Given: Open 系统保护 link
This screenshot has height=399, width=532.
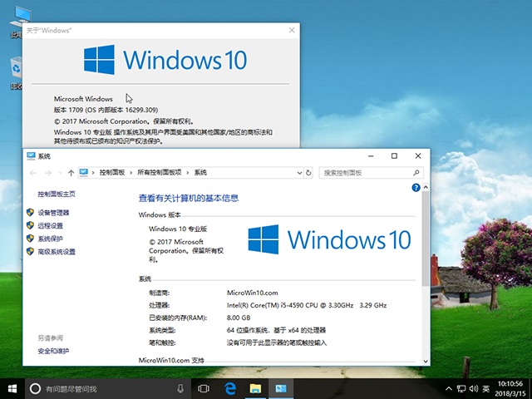Looking at the screenshot, I should point(50,239).
